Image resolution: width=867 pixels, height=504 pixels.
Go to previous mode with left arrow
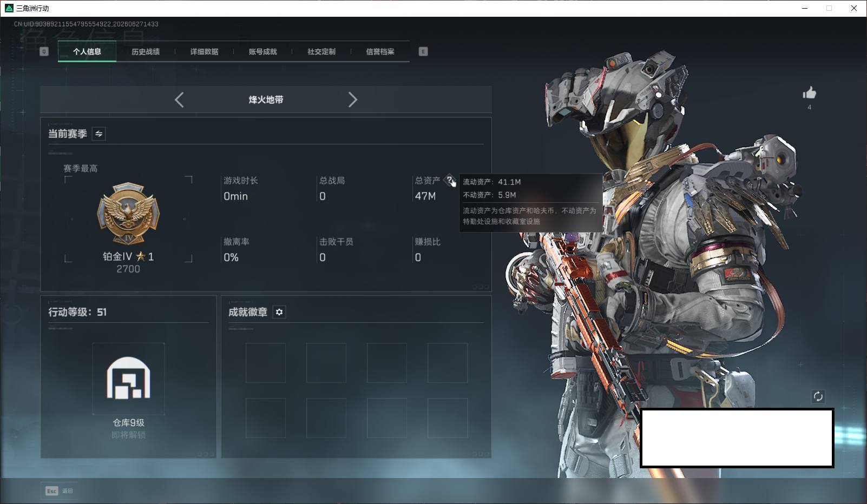[x=179, y=100]
